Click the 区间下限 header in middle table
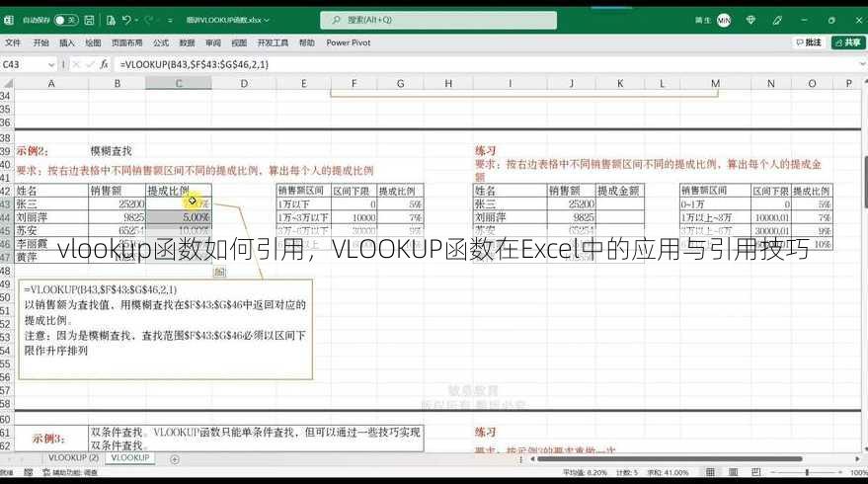Screen dimensions: 868x484 pos(354,191)
